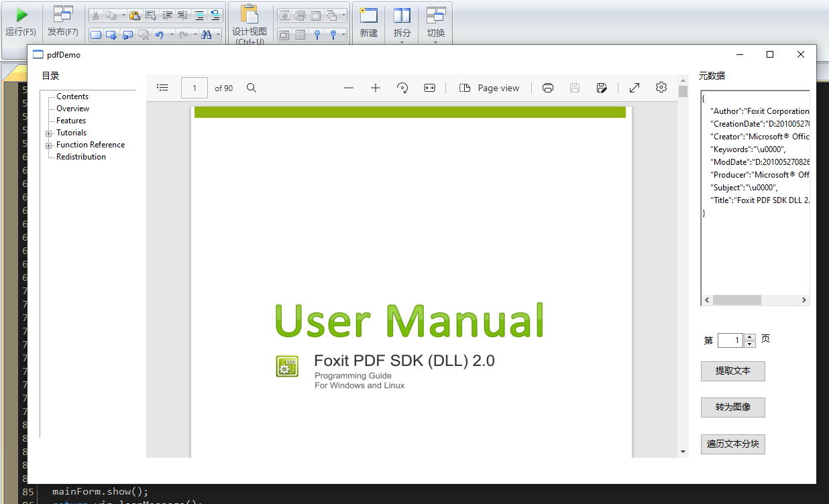Viewport: 829px width, 504px height.
Task: Click the Page view layout icon
Action: coord(465,88)
